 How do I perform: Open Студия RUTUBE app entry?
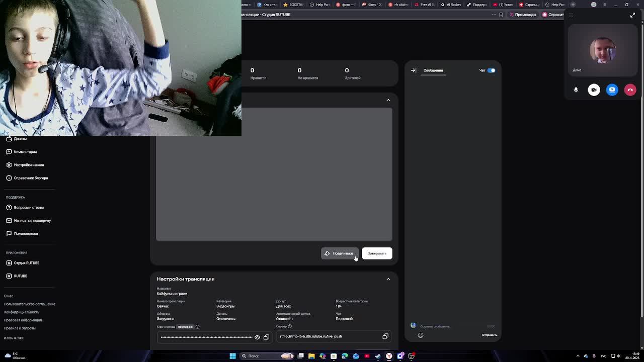[x=23, y=263]
